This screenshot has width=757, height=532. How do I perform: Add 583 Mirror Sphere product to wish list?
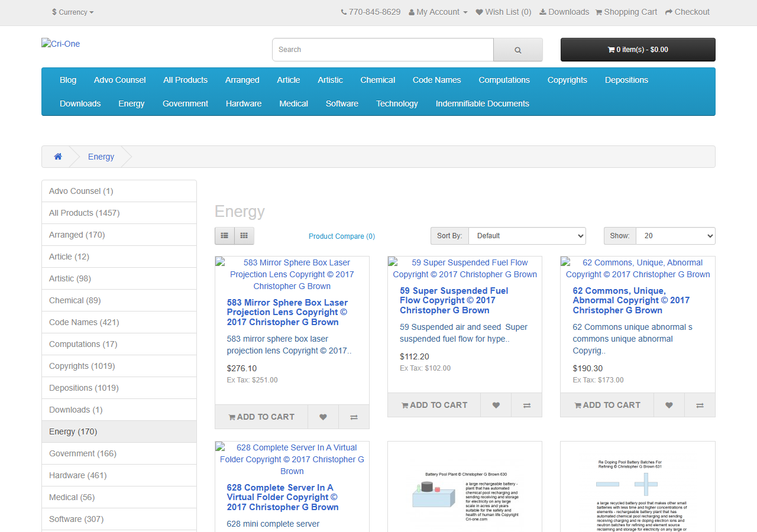[323, 417]
